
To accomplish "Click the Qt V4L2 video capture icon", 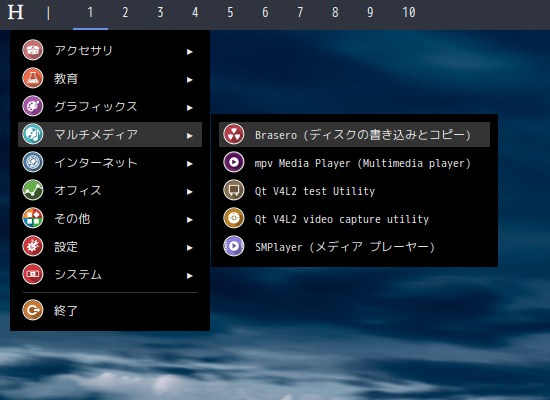I will click(x=234, y=218).
